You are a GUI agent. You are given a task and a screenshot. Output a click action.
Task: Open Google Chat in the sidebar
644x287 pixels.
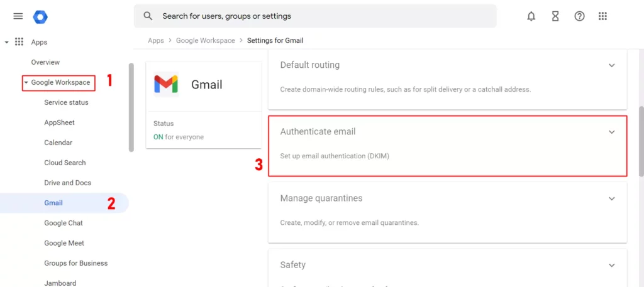(64, 223)
